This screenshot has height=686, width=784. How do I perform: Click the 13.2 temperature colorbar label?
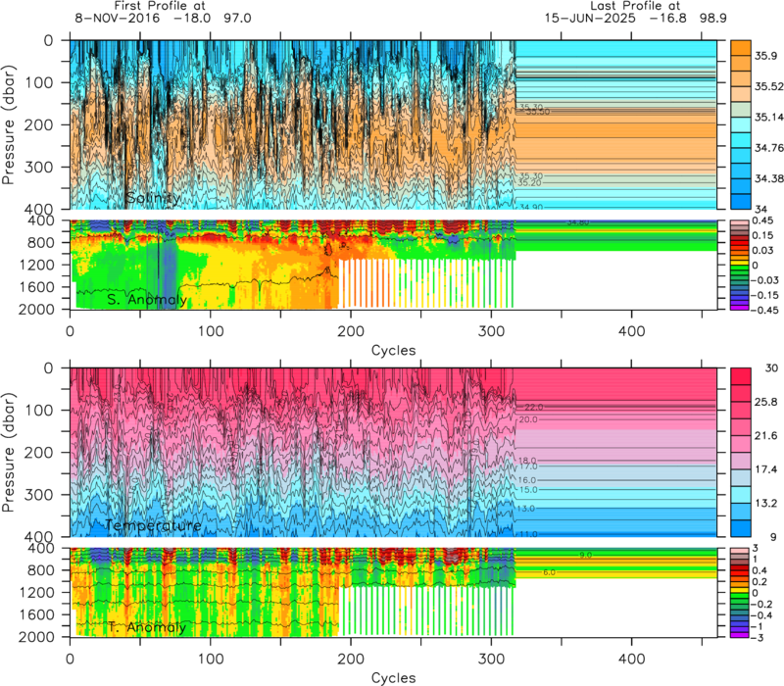tap(765, 503)
